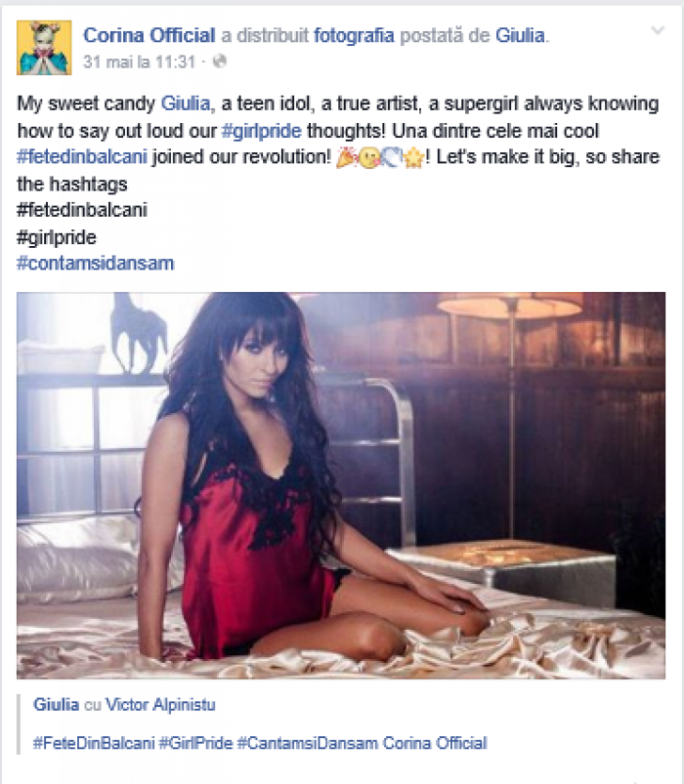Click Giulia's name below the photo
This screenshot has width=684, height=784.
point(56,704)
